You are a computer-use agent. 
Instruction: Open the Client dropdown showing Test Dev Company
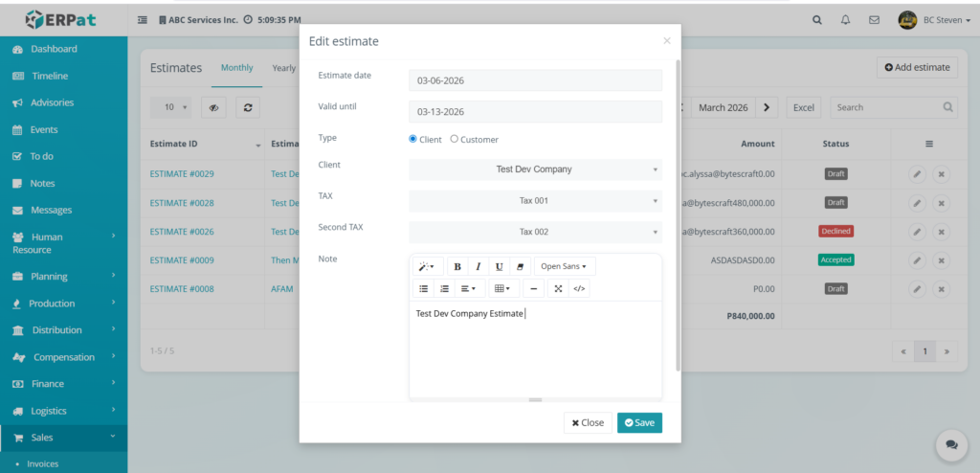pyautogui.click(x=535, y=169)
